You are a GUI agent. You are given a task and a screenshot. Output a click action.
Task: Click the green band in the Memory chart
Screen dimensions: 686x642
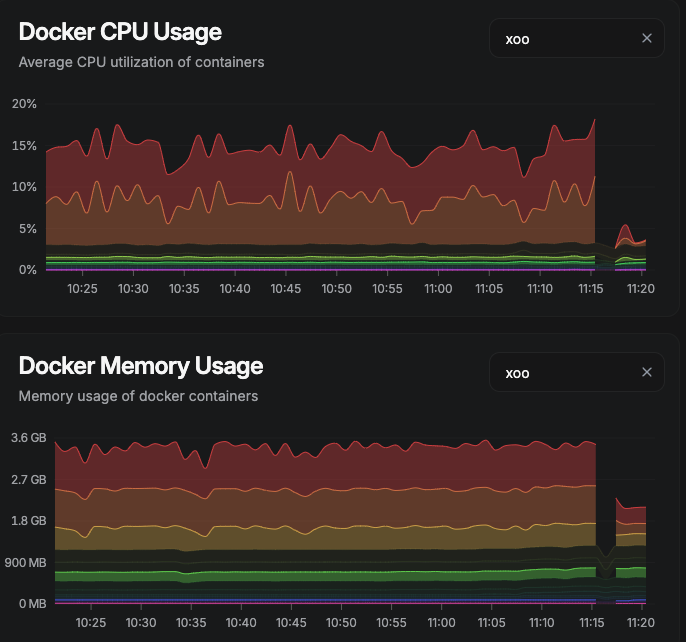300,576
